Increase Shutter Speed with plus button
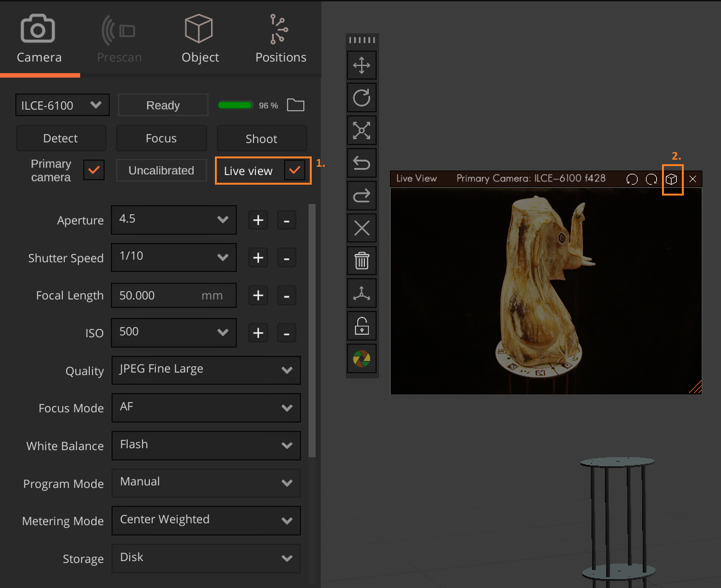Viewport: 721px width, 588px height. pyautogui.click(x=258, y=258)
